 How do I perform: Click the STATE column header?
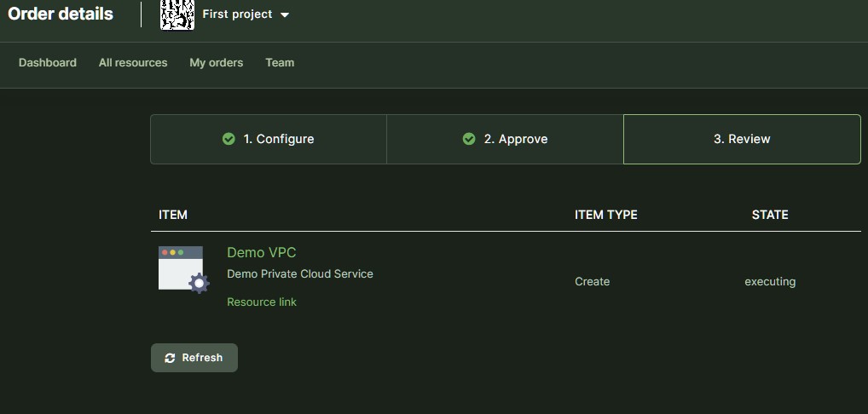coord(769,215)
